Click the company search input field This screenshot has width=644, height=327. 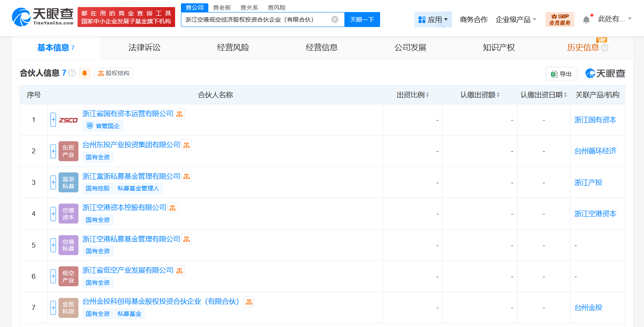[x=255, y=20]
